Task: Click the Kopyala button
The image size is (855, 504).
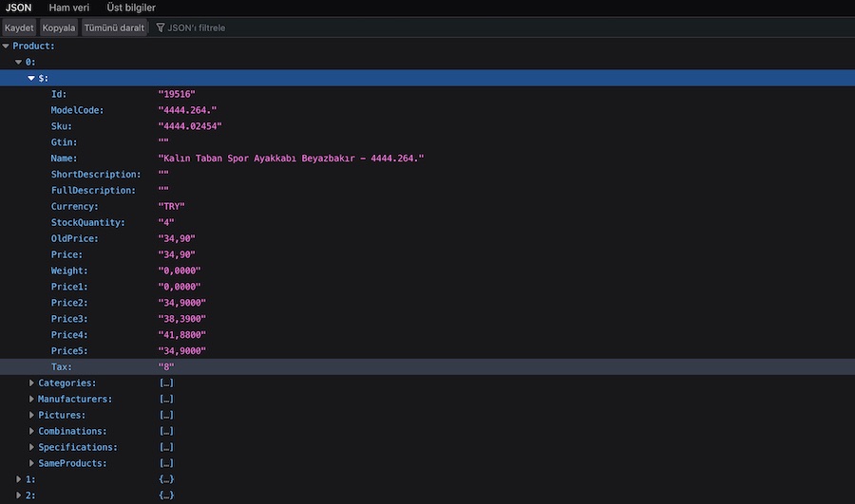Action: point(58,28)
